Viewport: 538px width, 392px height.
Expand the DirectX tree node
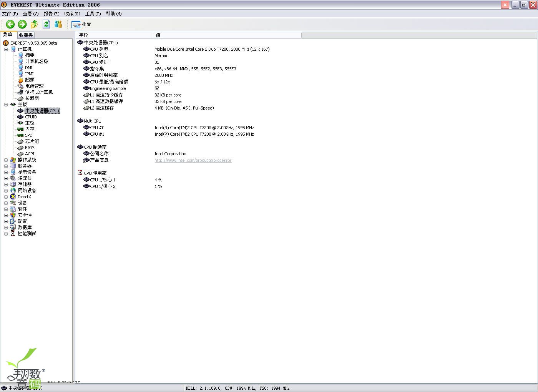[6, 197]
